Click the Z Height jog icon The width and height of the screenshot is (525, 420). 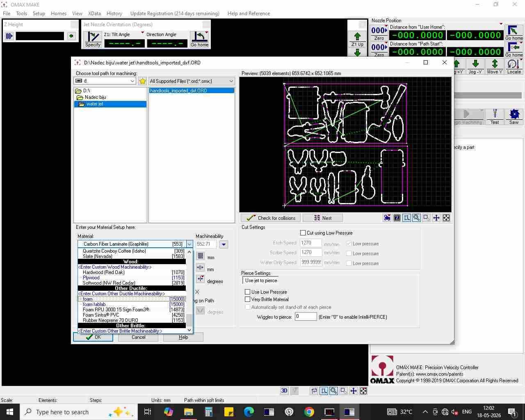[9, 36]
